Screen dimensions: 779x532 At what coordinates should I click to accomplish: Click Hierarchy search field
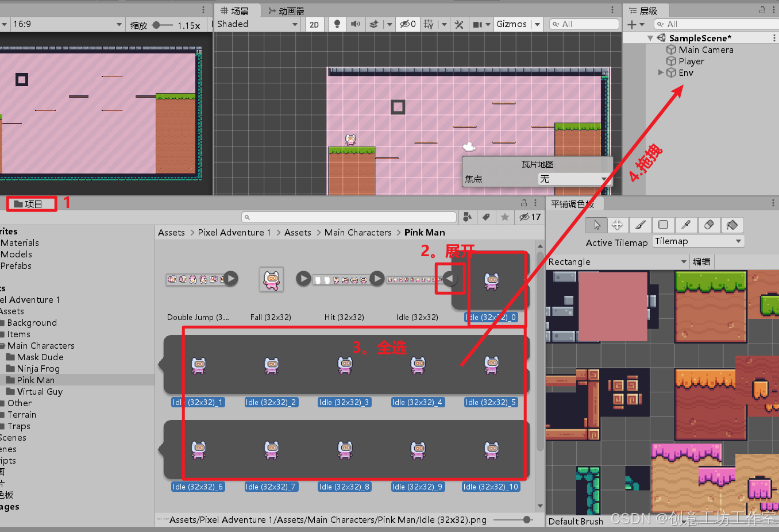(x=716, y=24)
